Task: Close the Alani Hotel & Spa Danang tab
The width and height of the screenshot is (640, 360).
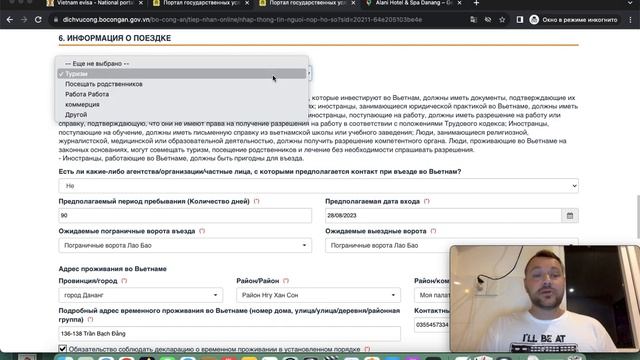Action: (459, 3)
